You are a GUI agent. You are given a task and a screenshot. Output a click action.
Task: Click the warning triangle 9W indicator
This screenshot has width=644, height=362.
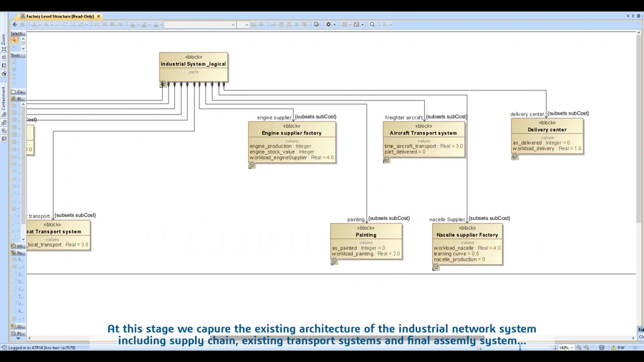(x=617, y=348)
